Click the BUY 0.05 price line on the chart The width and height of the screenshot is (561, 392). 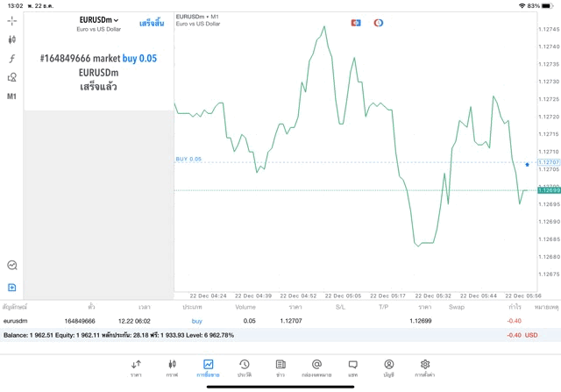pyautogui.click(x=351, y=162)
